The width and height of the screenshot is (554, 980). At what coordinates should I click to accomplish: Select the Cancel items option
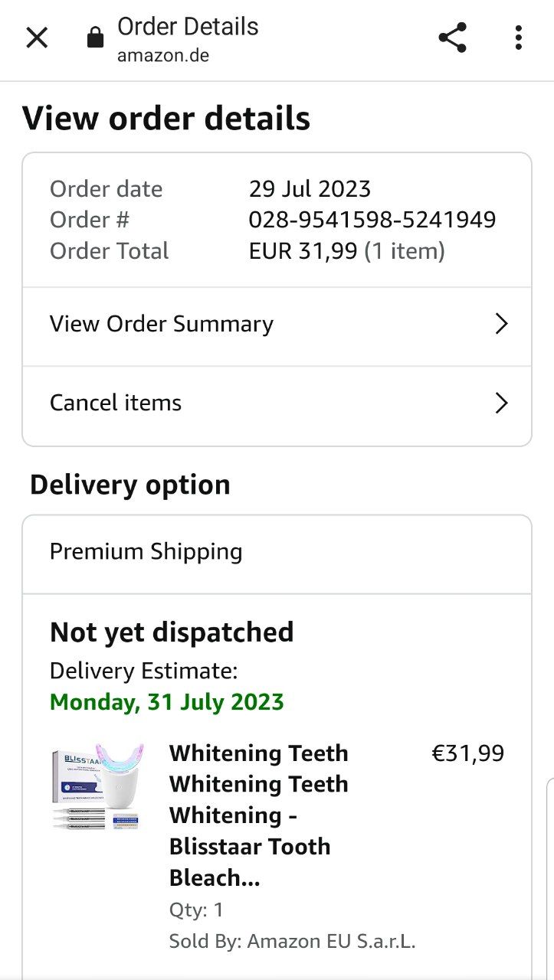pos(116,403)
